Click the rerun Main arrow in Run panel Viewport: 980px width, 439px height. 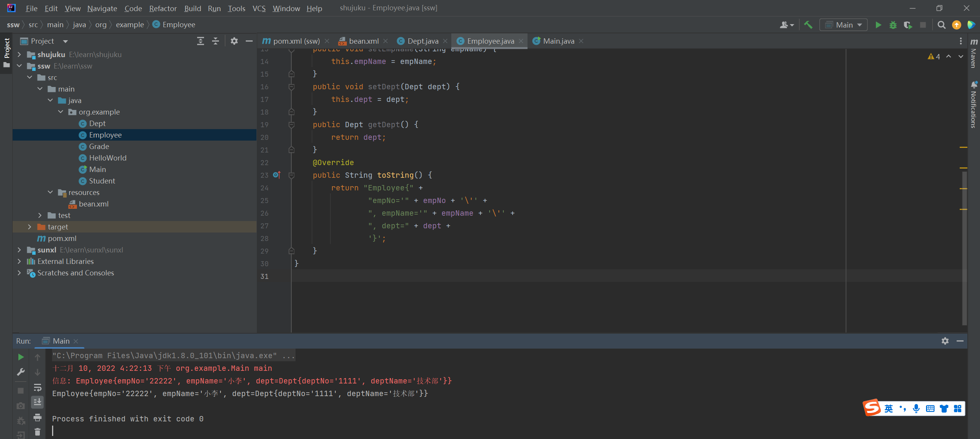[x=21, y=357]
